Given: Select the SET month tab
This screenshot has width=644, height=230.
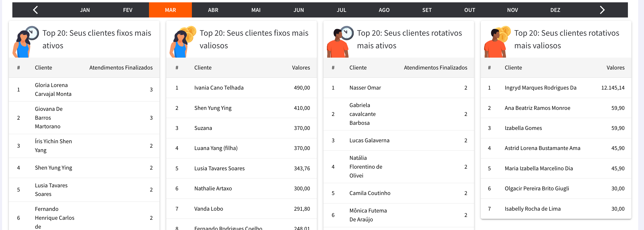Looking at the screenshot, I should [x=427, y=10].
